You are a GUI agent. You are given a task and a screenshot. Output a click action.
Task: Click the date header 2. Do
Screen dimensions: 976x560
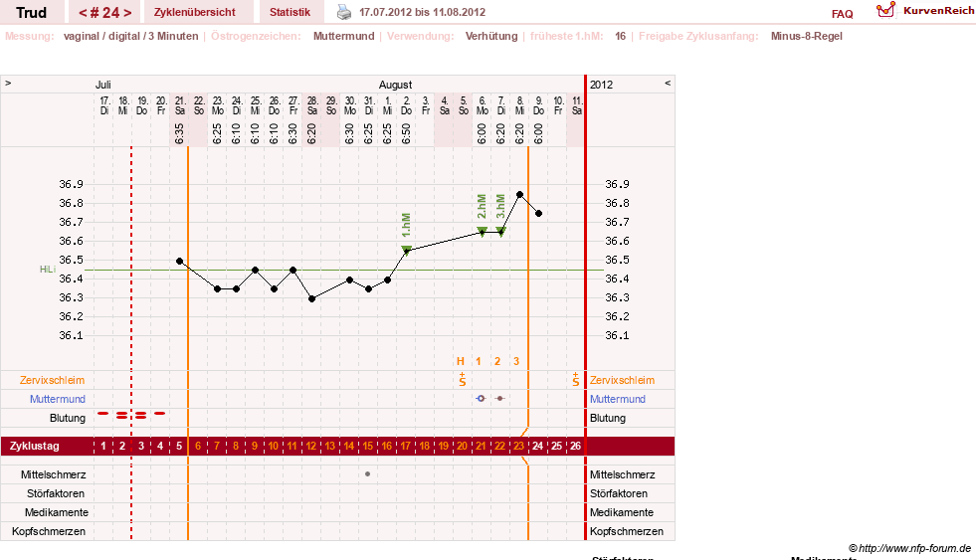click(x=407, y=105)
